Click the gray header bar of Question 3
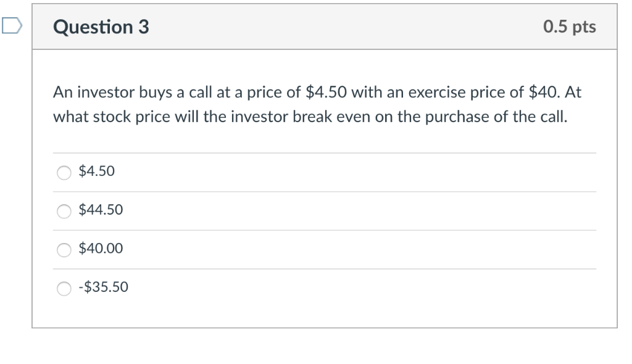The image size is (632, 364). [323, 27]
